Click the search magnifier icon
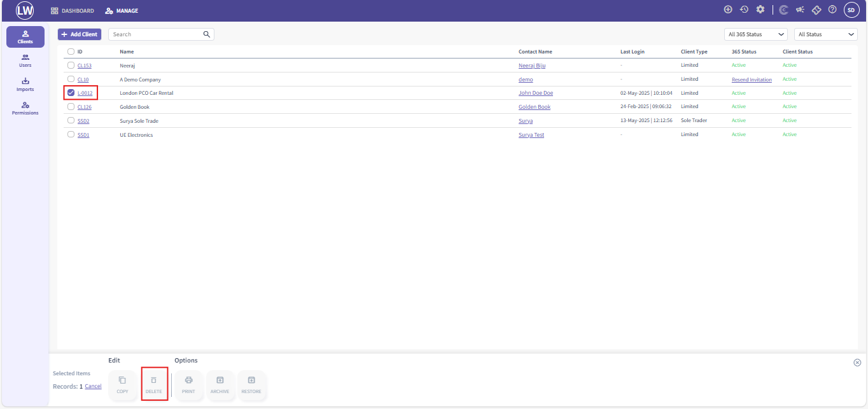This screenshot has height=409, width=868. coord(206,34)
